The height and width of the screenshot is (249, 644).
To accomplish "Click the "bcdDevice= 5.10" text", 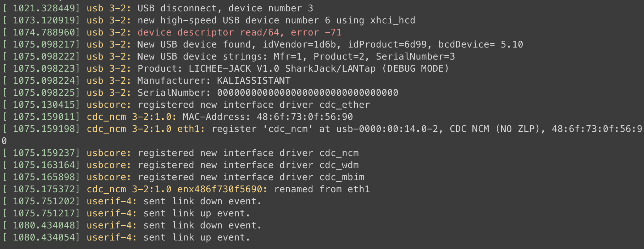I will (x=481, y=45).
